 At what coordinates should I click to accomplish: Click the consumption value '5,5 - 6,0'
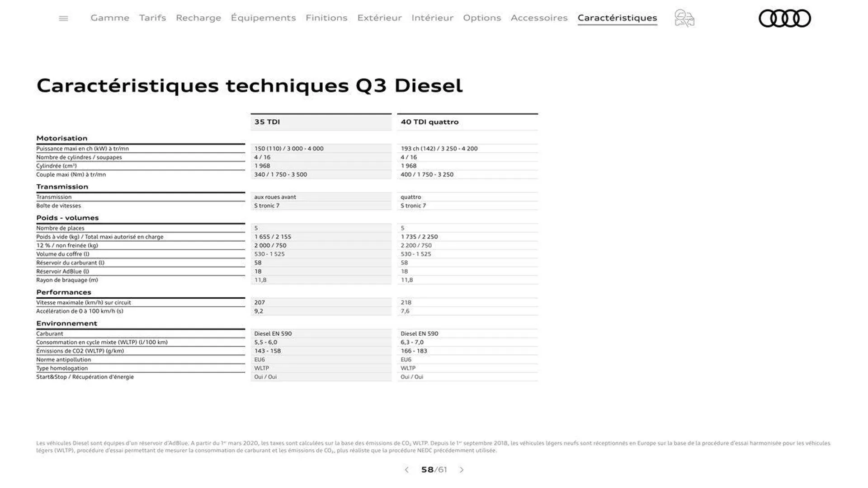pyautogui.click(x=266, y=343)
